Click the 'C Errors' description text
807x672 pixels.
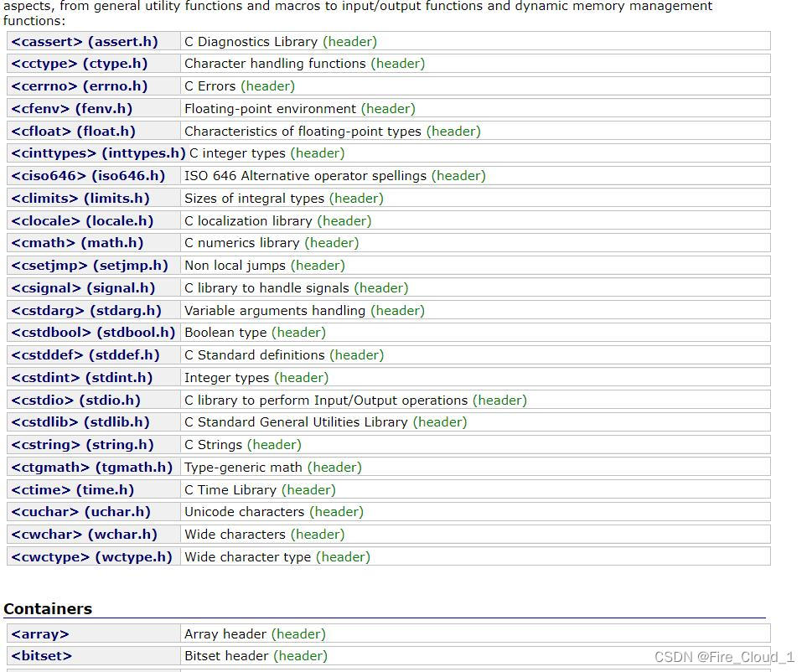pyautogui.click(x=210, y=86)
